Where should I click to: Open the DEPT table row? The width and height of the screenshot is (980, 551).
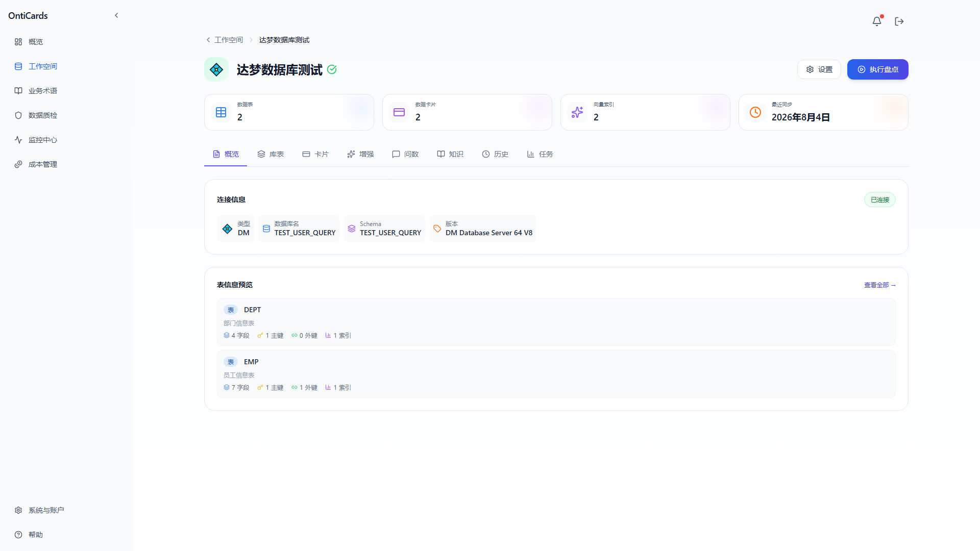click(556, 322)
